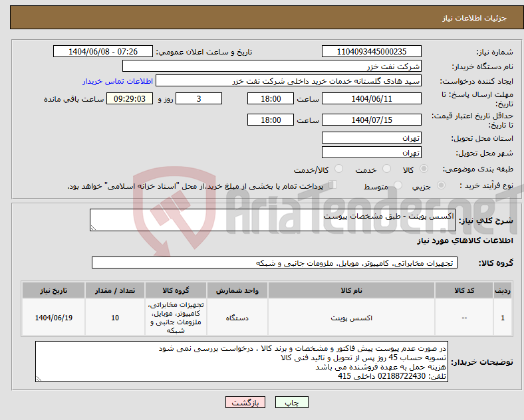This screenshot has height=420, width=524.
Task: Click the remaining time field 09:29:03
Action: tap(130, 98)
